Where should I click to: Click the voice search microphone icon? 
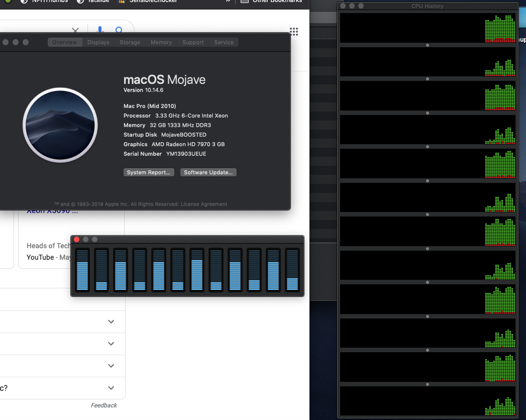pyautogui.click(x=99, y=30)
